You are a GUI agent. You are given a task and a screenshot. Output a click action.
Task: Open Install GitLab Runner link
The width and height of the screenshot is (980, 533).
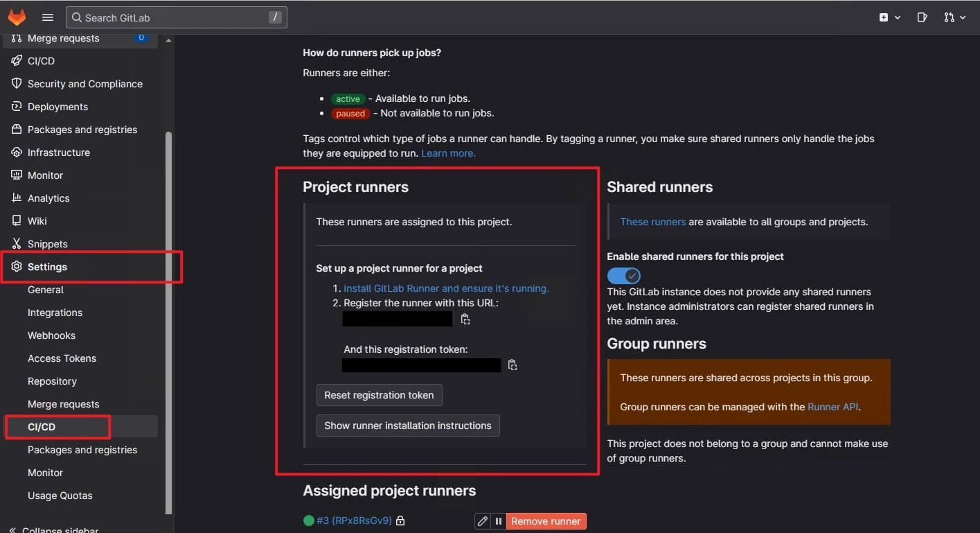click(x=446, y=288)
